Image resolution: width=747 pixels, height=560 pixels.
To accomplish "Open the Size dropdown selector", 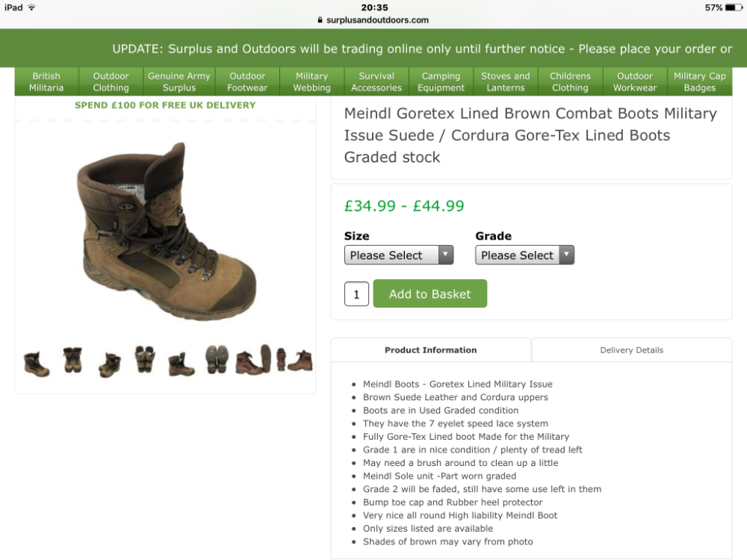I will click(x=398, y=255).
